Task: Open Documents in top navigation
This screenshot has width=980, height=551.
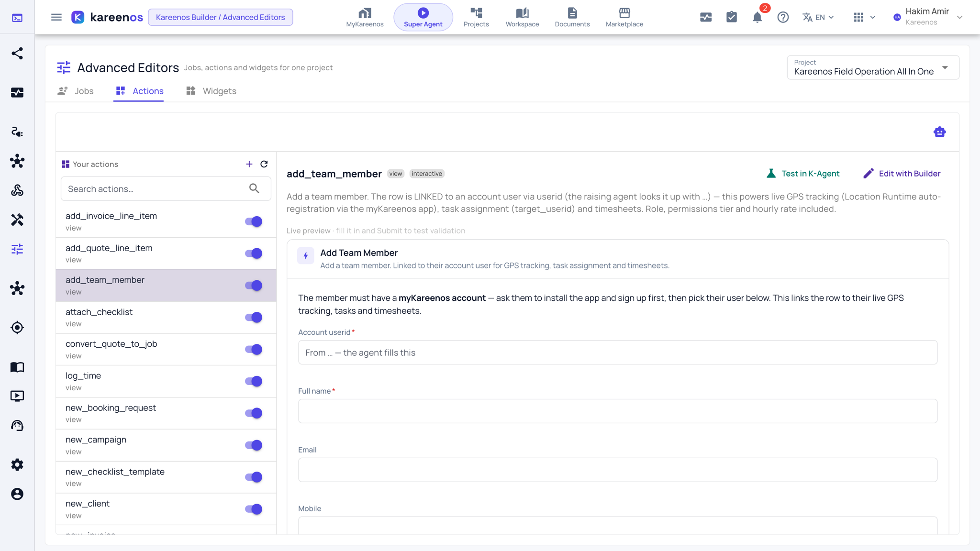Action: [572, 17]
